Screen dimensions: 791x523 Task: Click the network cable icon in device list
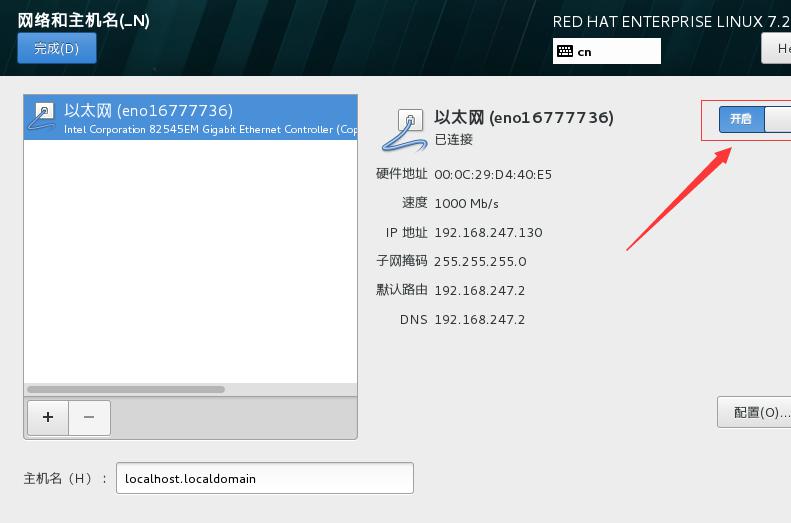[x=42, y=117]
